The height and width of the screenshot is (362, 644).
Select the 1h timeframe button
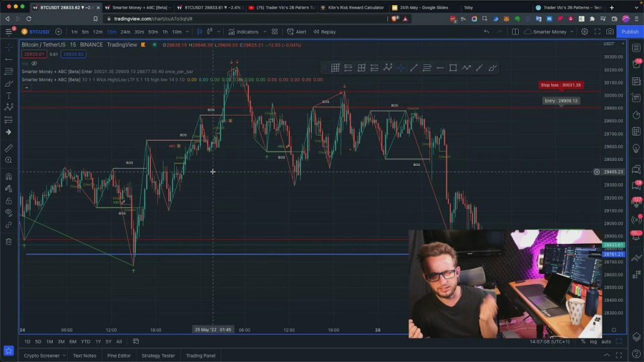click(165, 31)
